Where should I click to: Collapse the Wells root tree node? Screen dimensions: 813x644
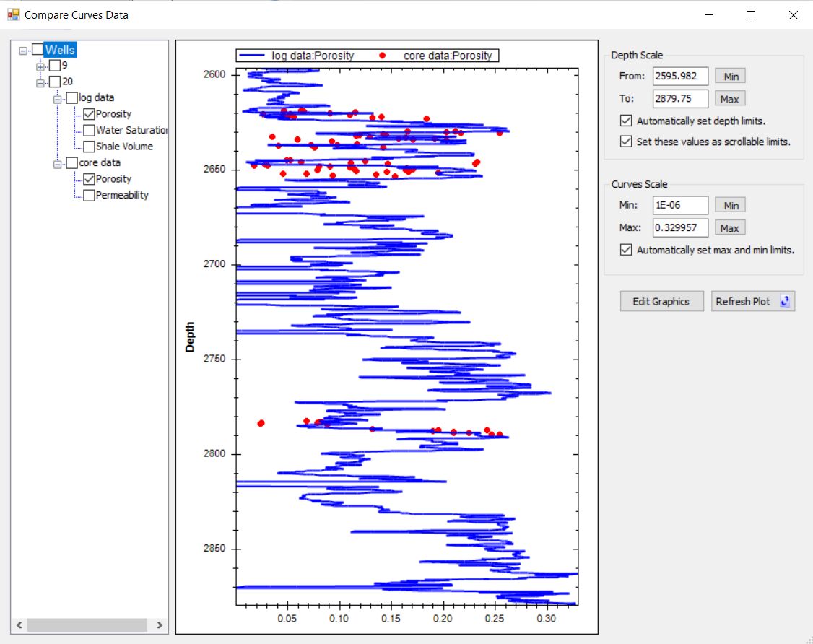(24, 51)
